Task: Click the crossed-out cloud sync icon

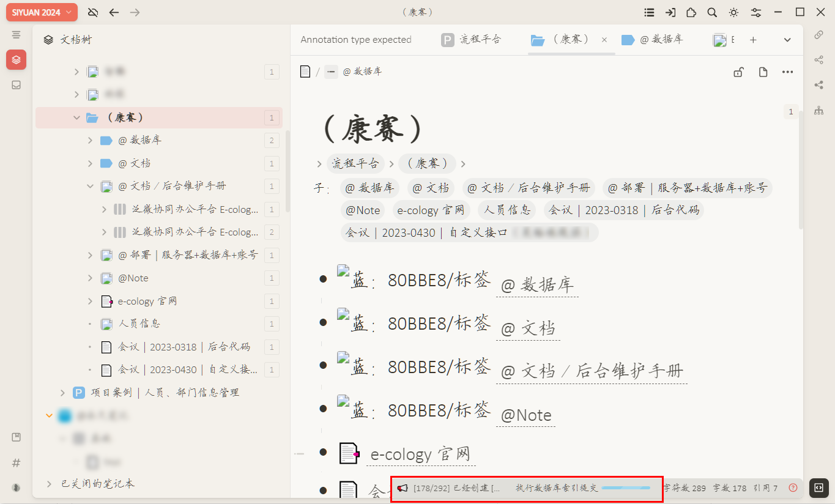Action: 93,12
